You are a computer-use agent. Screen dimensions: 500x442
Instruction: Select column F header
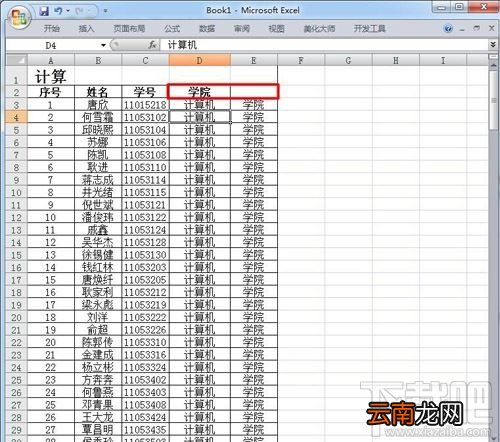pyautogui.click(x=301, y=60)
